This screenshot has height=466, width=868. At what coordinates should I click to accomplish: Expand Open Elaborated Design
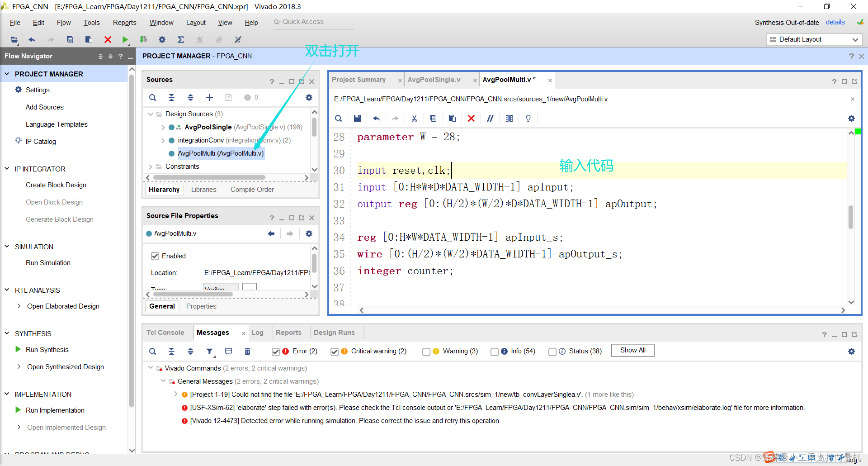coord(19,306)
